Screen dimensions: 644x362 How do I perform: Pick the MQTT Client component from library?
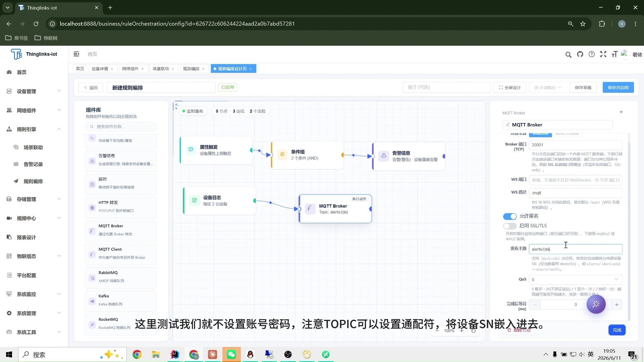(x=121, y=254)
